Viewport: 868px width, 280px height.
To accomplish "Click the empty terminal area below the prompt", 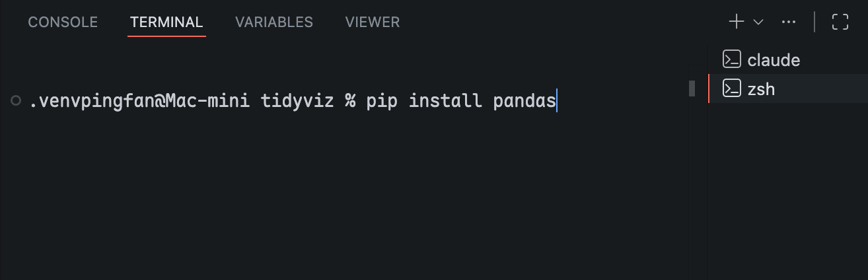I will (330, 198).
